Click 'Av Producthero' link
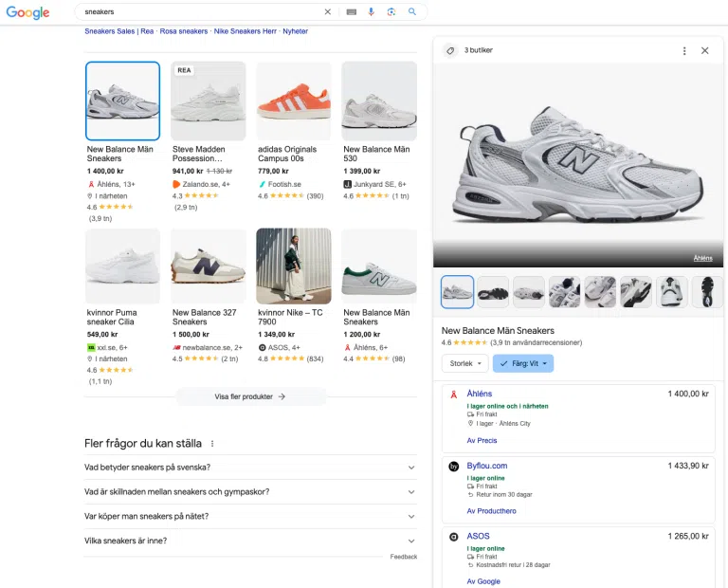The image size is (728, 588). pyautogui.click(x=491, y=511)
